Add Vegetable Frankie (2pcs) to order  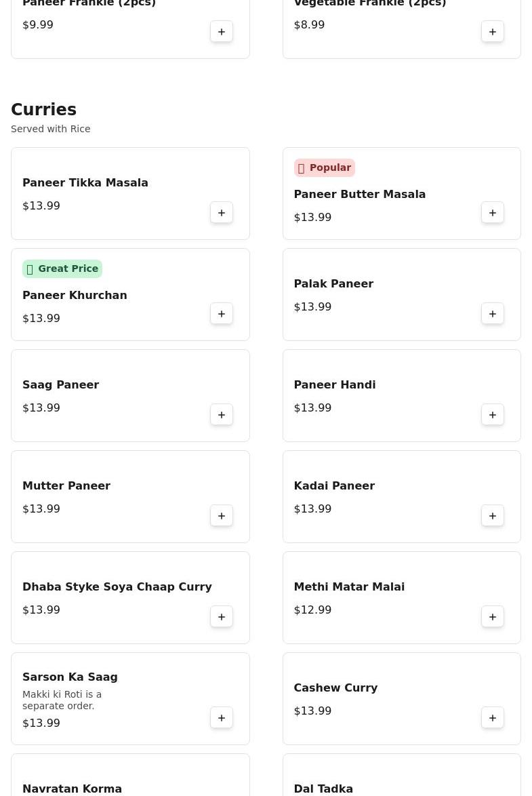[x=493, y=32]
